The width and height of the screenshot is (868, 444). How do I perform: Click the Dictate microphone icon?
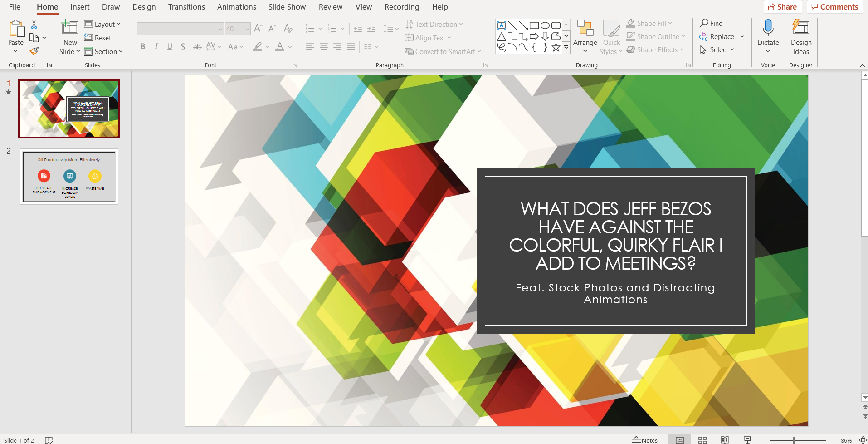click(768, 28)
